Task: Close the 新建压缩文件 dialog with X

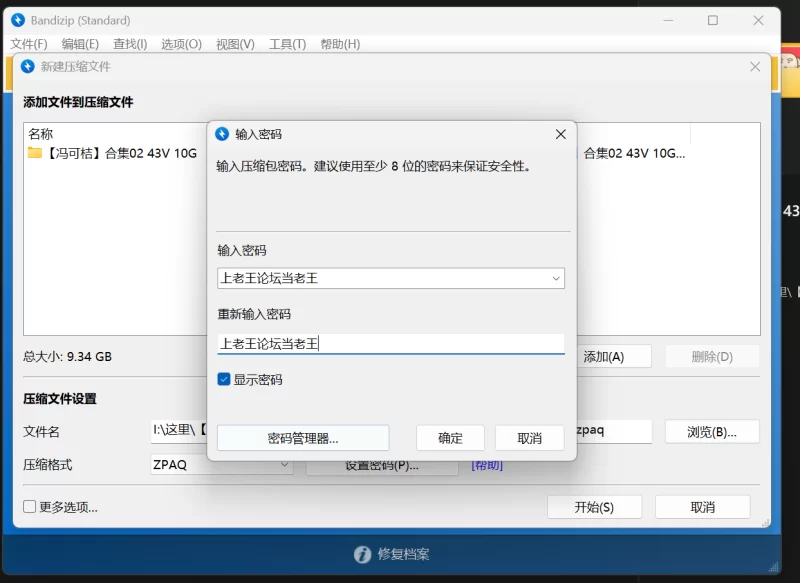Action: tap(755, 67)
